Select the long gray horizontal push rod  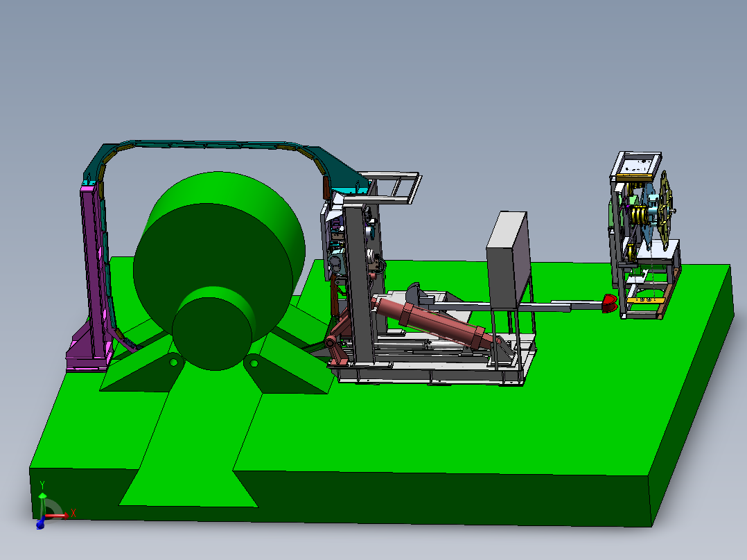coord(514,306)
